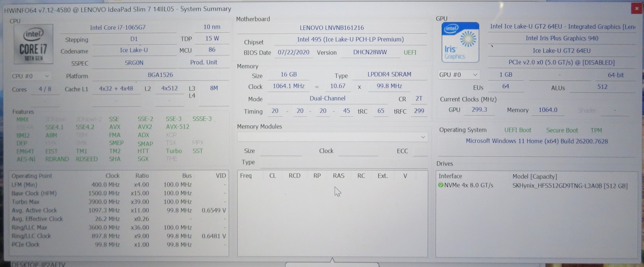The image size is (644, 267).
Task: Click the memory multiplier 10.67 value
Action: [x=338, y=86]
